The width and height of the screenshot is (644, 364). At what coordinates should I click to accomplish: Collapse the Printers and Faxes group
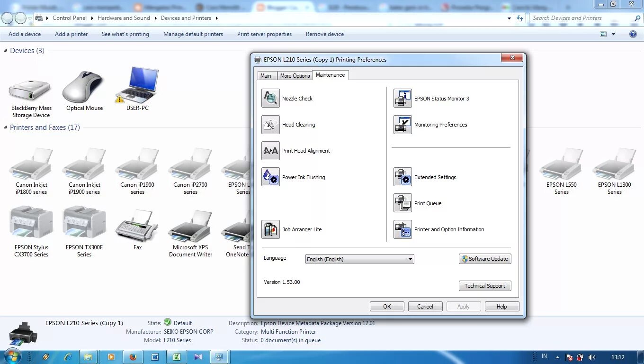click(6, 127)
